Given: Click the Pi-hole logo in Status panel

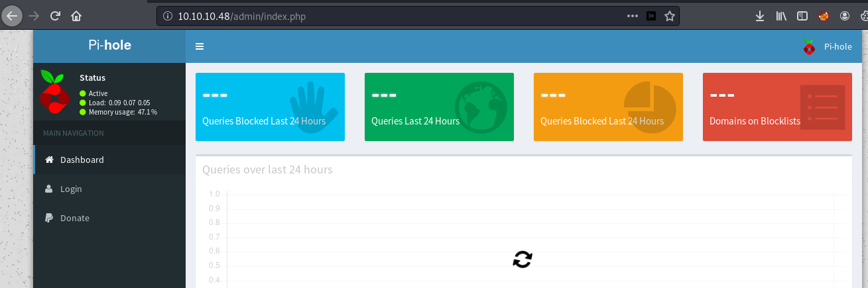Looking at the screenshot, I should click(x=54, y=93).
